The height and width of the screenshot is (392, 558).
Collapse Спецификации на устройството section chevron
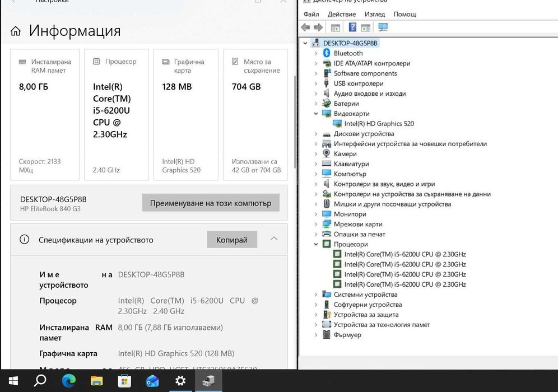[x=273, y=239]
